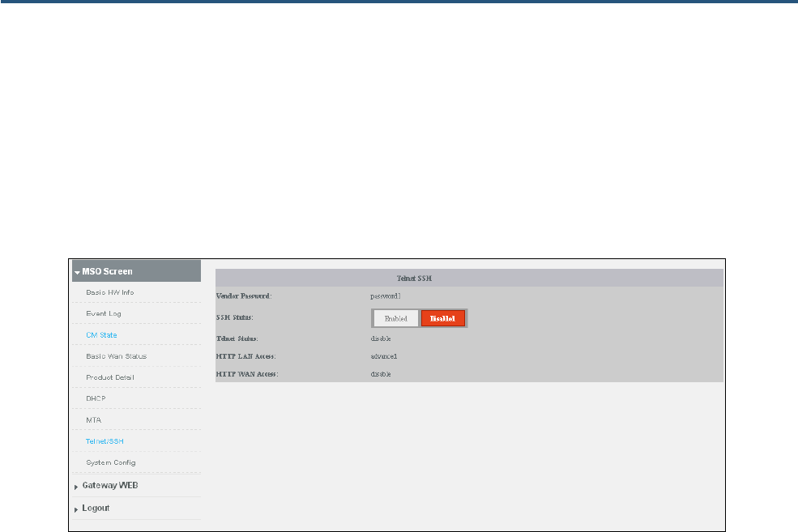Image resolution: width=798 pixels, height=532 pixels.
Task: Set SSH Status to Disabled
Action: tap(443, 318)
